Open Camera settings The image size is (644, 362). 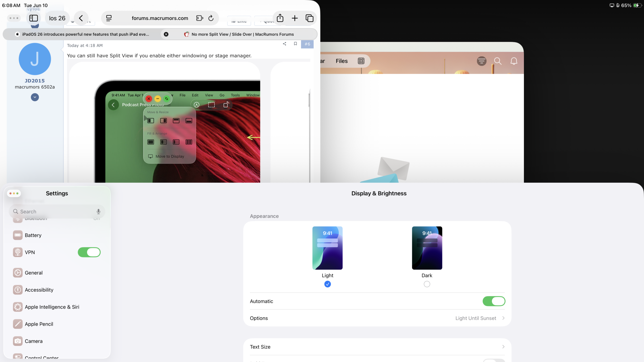point(57,341)
